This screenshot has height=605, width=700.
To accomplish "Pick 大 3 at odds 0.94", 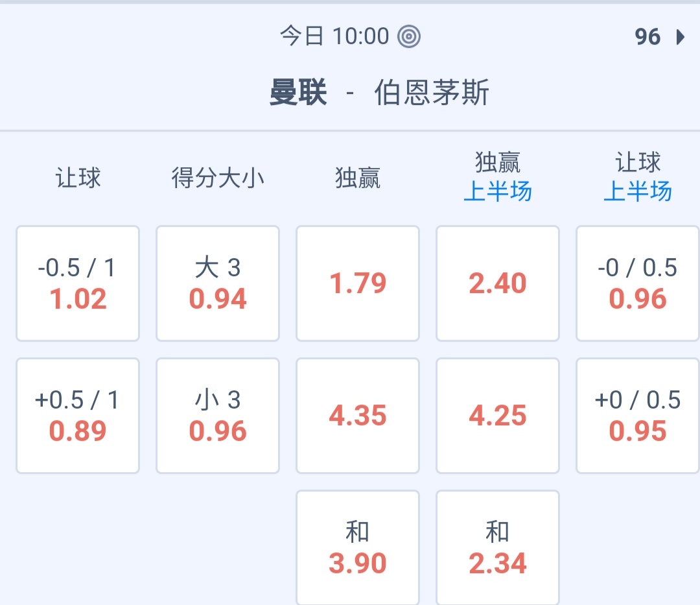I will [218, 283].
